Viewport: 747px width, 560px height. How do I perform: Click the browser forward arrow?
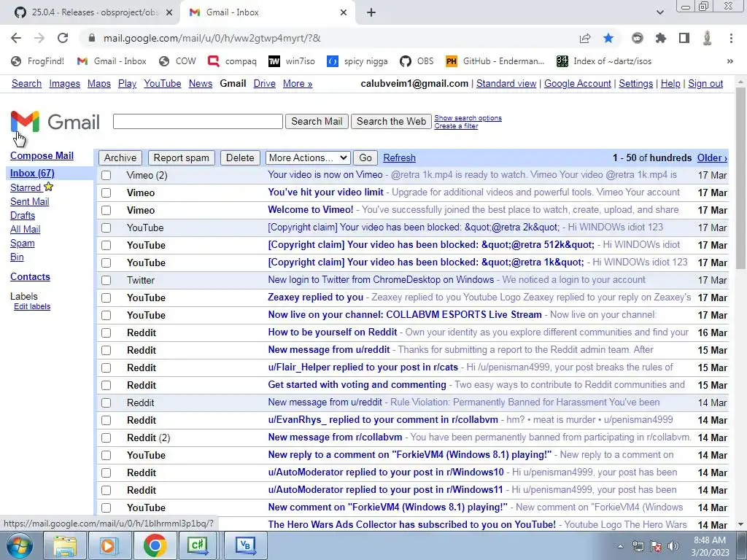click(39, 38)
